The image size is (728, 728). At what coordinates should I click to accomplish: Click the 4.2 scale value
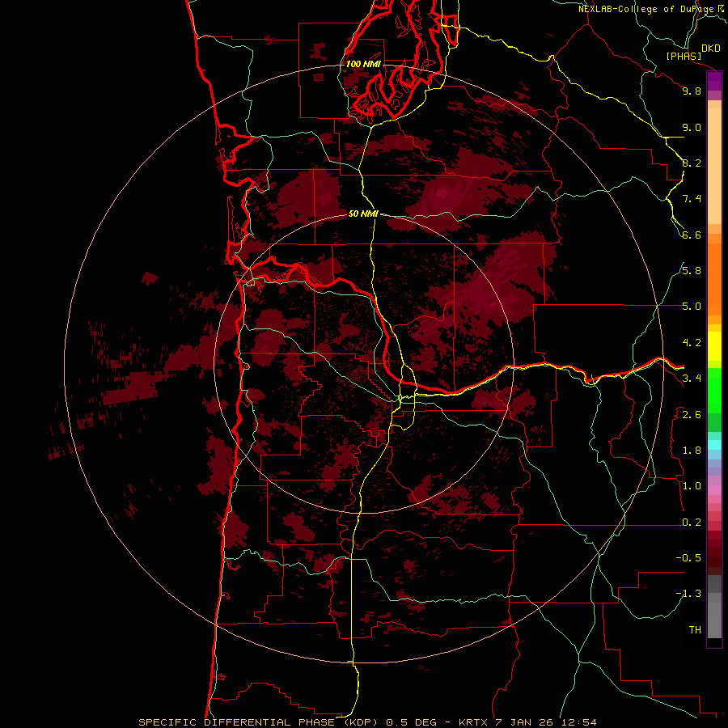click(692, 343)
